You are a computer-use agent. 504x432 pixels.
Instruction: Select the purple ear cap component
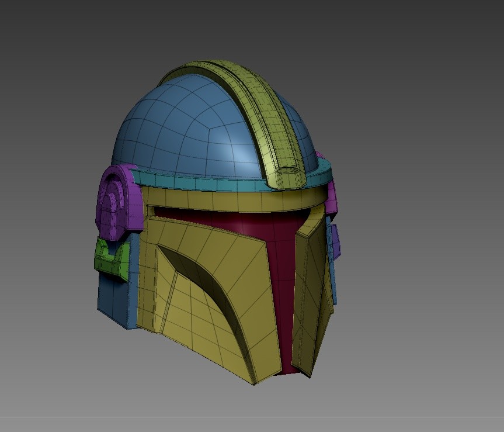click(x=117, y=199)
